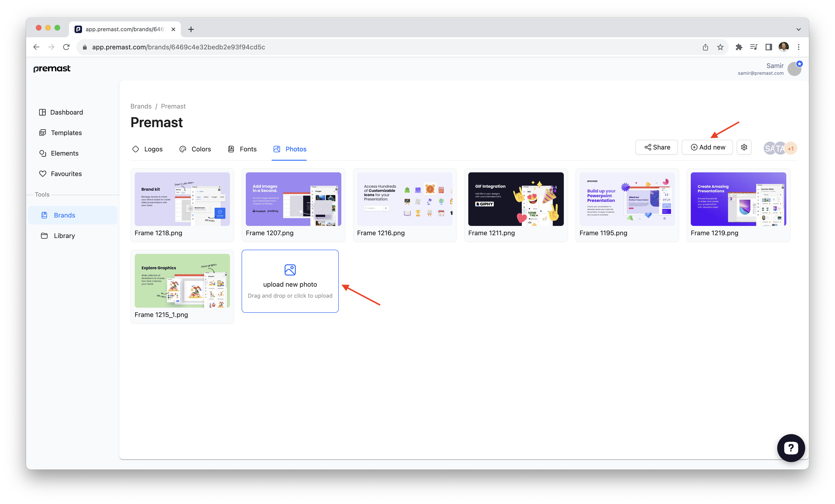Open Frame 1211.png GIF Integration thumbnail
This screenshot has height=504, width=835.
516,199
